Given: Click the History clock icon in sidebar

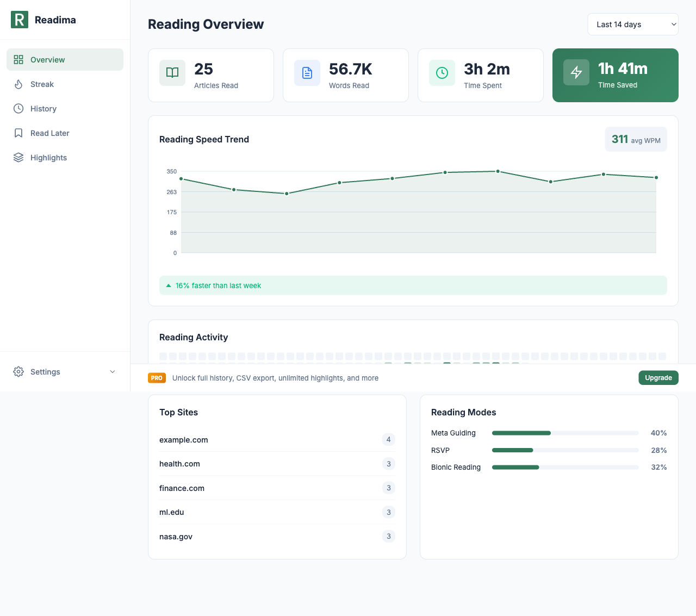Looking at the screenshot, I should [x=18, y=109].
